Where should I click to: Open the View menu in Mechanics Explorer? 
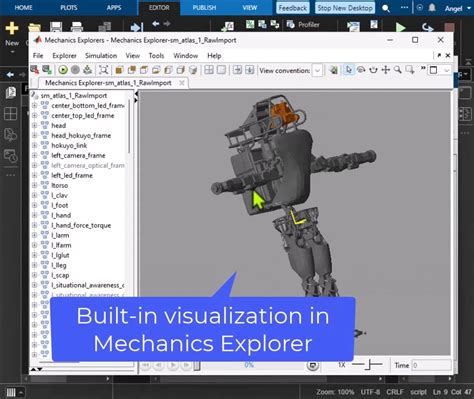133,56
